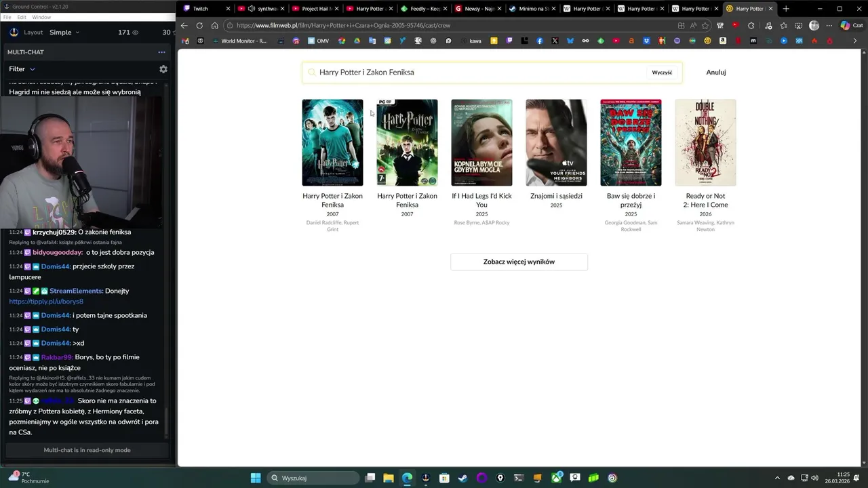Add page to favorites with star icon
The height and width of the screenshot is (488, 868).
pos(705,26)
